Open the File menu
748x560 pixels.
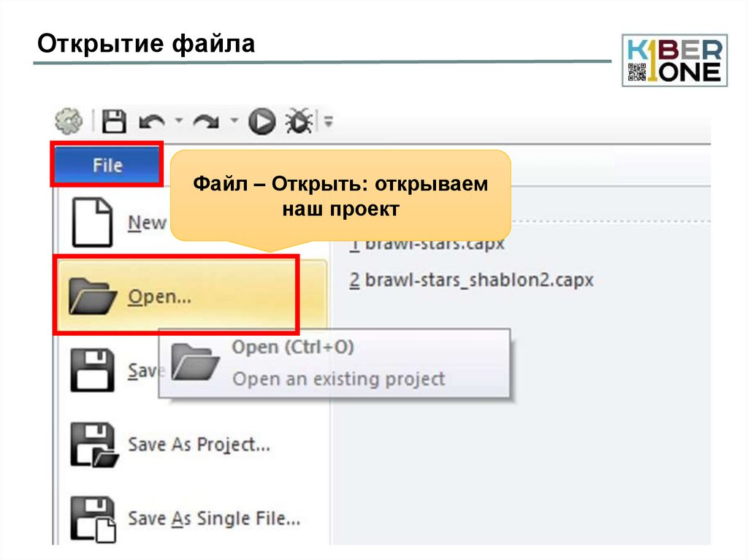tap(107, 165)
